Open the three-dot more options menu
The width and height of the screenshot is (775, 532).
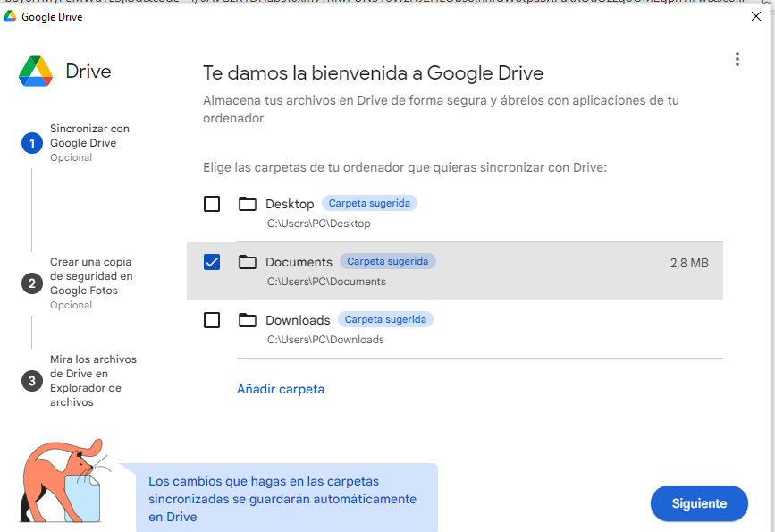point(737,59)
